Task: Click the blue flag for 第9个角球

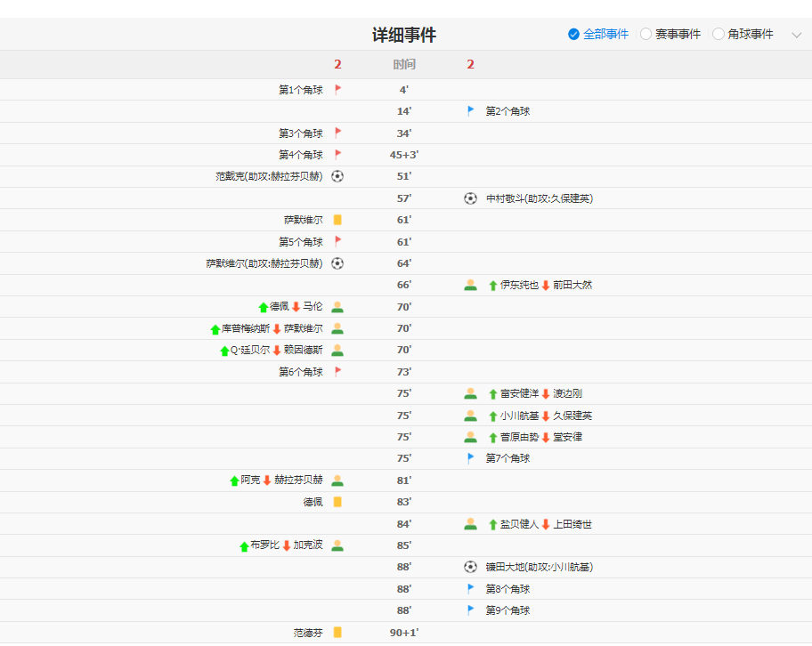Action: [470, 610]
